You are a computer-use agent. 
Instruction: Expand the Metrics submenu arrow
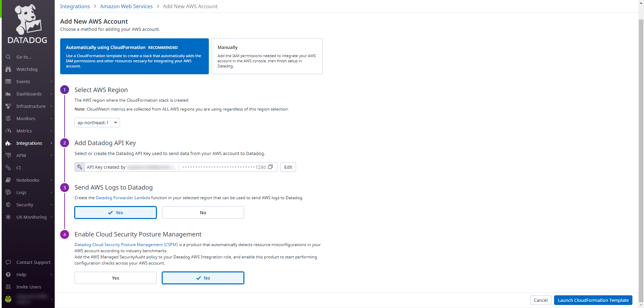click(x=52, y=131)
